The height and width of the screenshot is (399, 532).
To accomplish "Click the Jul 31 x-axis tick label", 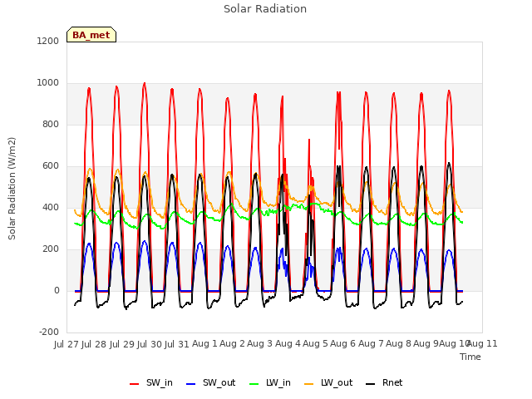I will 177,344.
